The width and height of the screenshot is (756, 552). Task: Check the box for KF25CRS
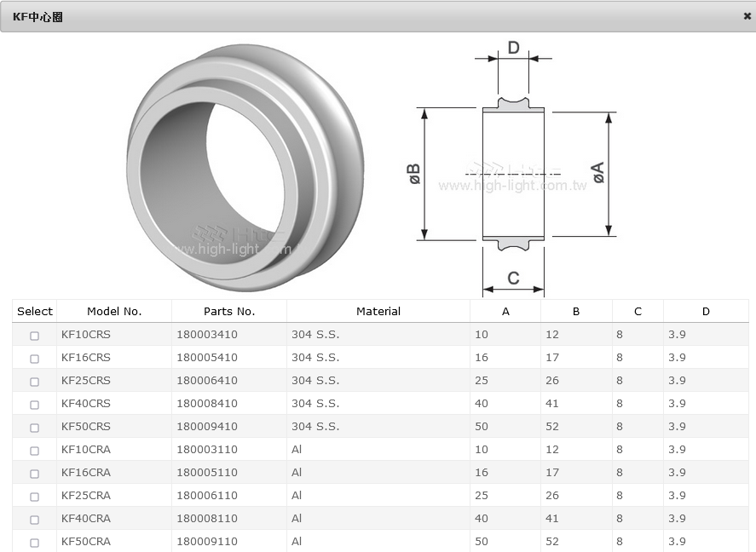34,382
